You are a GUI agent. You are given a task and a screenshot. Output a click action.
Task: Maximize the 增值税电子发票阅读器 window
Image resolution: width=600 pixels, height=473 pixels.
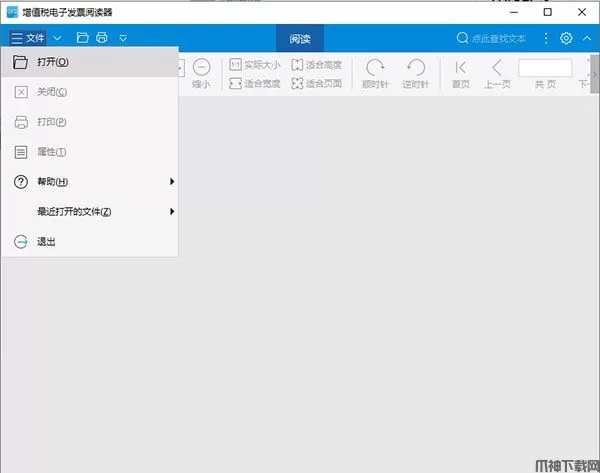[x=548, y=12]
